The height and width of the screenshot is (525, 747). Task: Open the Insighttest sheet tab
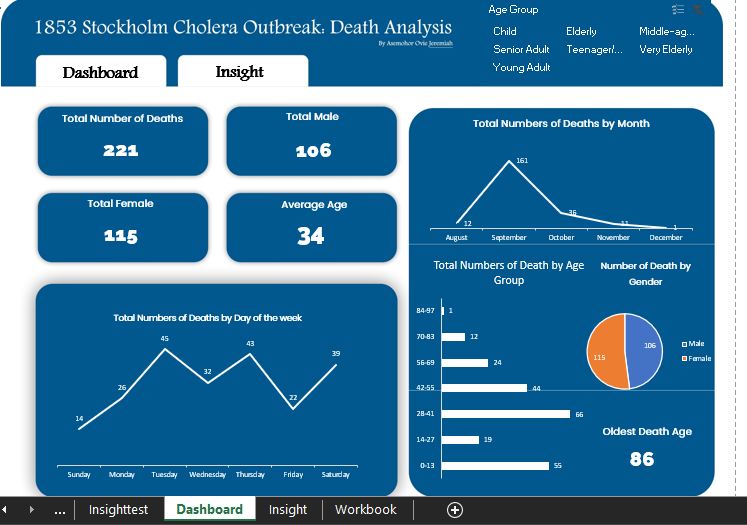[x=118, y=510]
